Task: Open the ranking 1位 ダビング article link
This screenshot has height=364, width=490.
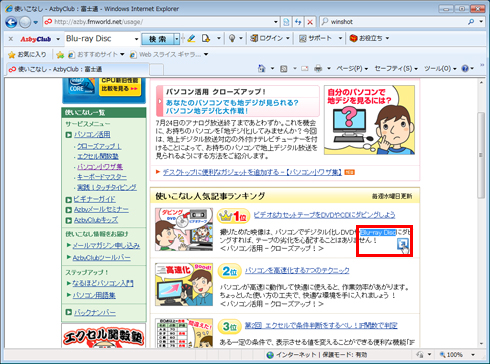Action: 324,215
